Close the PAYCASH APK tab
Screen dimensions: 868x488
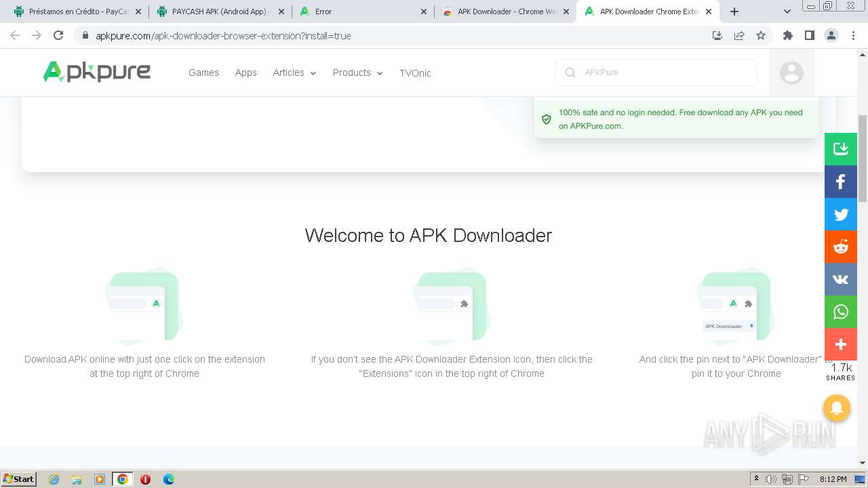point(281,12)
